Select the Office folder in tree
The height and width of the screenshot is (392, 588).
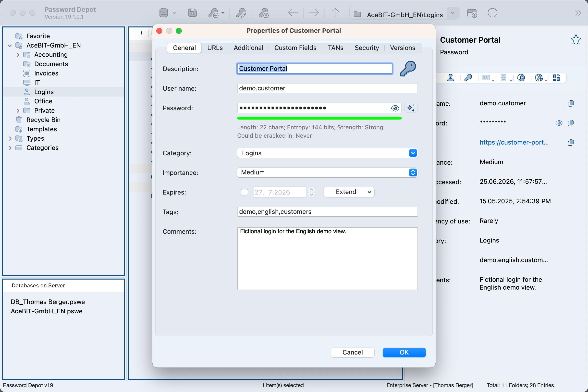(x=43, y=101)
